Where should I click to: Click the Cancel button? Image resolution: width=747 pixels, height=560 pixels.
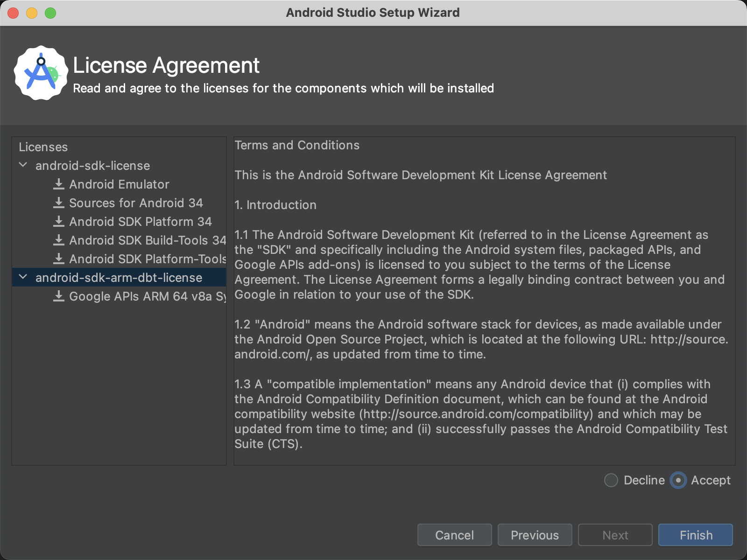[454, 535]
